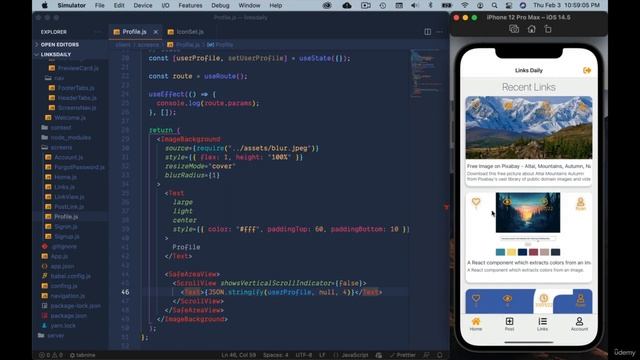Open PreviewCard.js in the explorer
This screenshot has width=640, height=360.
pos(78,68)
